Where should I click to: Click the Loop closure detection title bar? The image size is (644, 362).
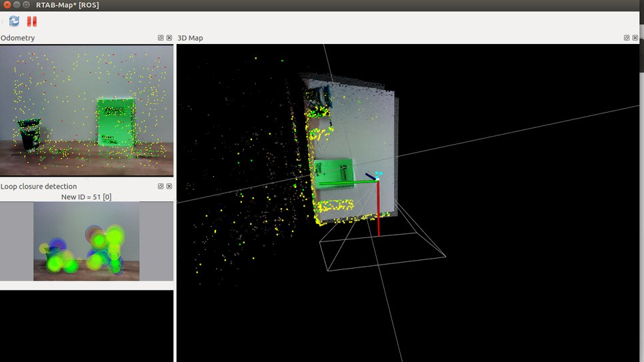pos(39,187)
